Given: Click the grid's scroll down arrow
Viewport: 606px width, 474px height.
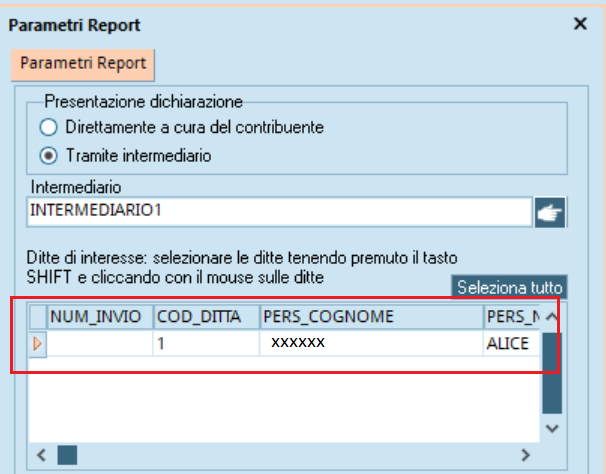Looking at the screenshot, I should click(x=552, y=428).
